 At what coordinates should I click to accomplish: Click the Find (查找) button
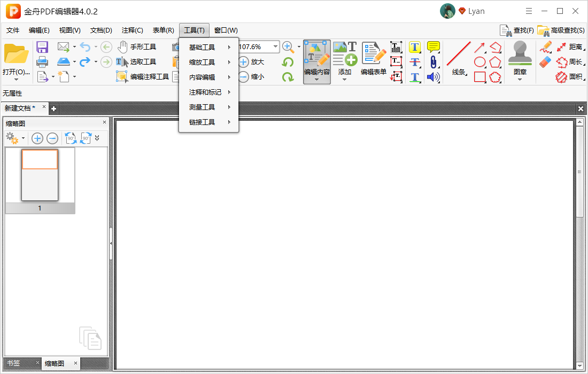coord(517,30)
